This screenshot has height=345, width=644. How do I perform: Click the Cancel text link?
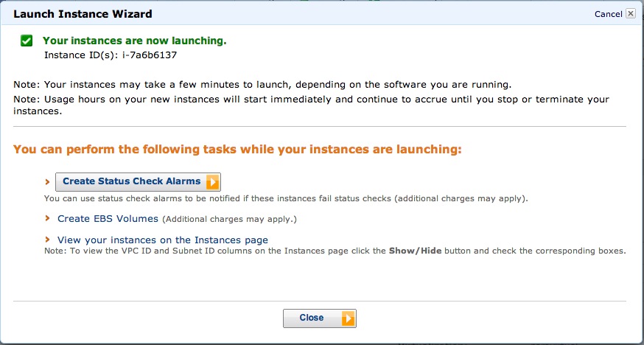coord(608,14)
